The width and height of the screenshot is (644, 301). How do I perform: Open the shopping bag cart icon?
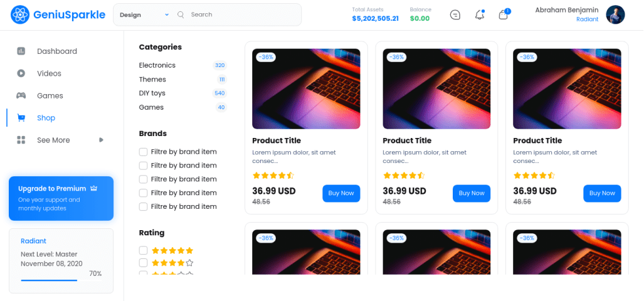(x=503, y=14)
